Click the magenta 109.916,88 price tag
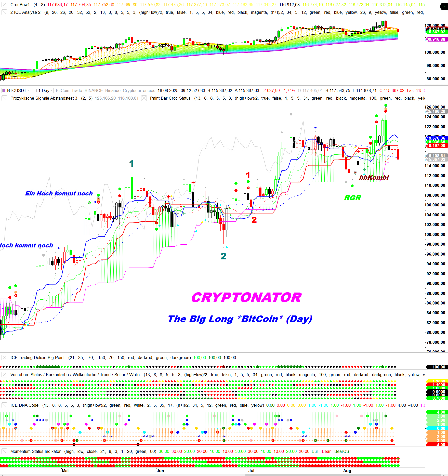 tap(436, 39)
